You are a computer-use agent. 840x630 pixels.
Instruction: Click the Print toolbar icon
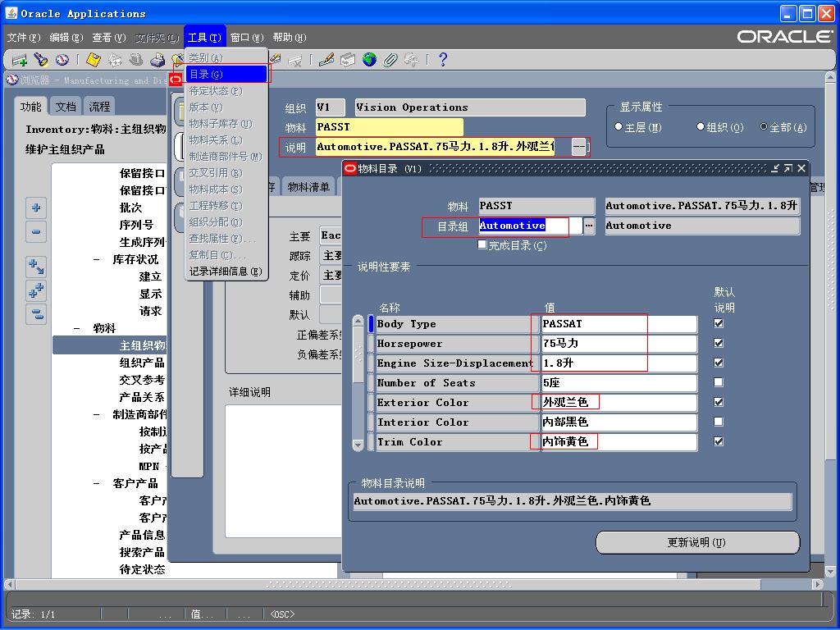pos(157,59)
